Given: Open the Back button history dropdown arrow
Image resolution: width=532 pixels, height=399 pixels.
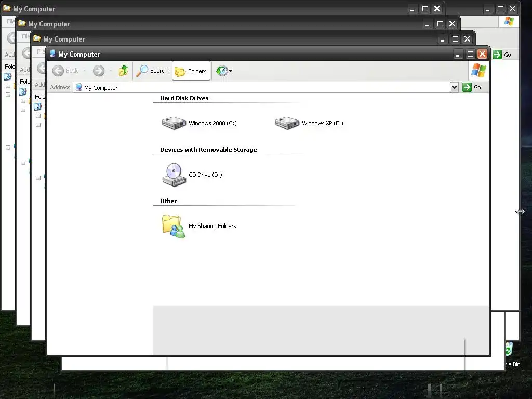Looking at the screenshot, I should (84, 71).
